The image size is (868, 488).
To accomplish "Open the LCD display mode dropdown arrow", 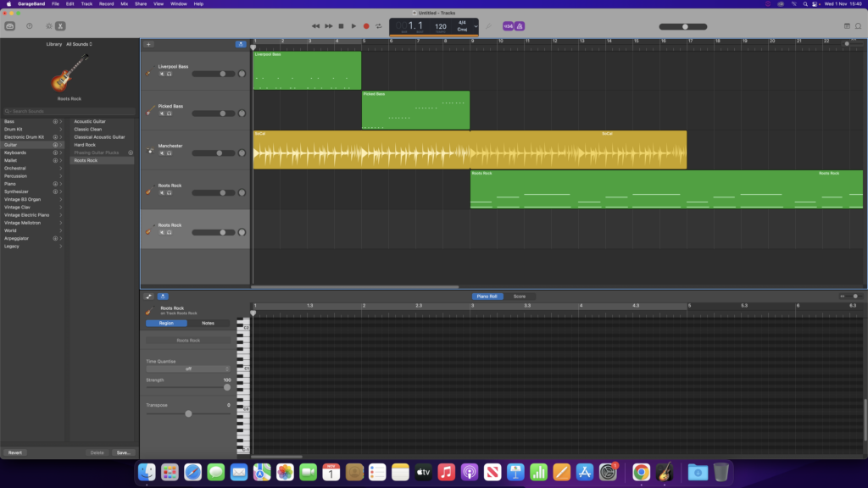I will [x=476, y=26].
